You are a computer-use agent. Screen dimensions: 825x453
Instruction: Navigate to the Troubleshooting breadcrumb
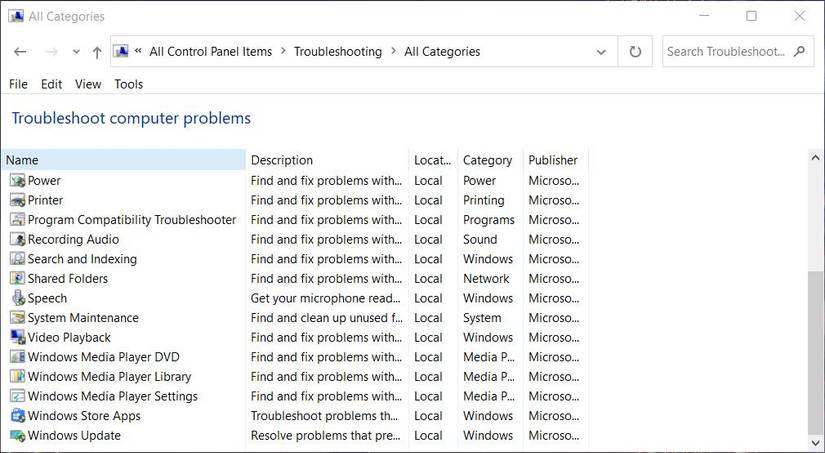(338, 52)
